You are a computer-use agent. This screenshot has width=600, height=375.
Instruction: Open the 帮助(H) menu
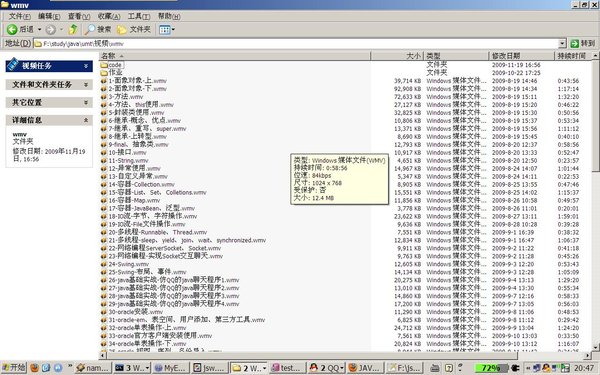coord(169,16)
